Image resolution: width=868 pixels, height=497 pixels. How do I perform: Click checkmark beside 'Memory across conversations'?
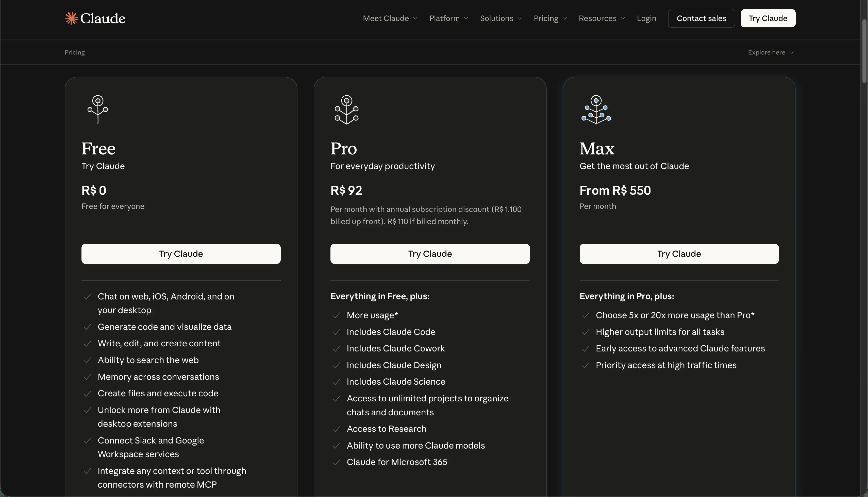click(88, 377)
